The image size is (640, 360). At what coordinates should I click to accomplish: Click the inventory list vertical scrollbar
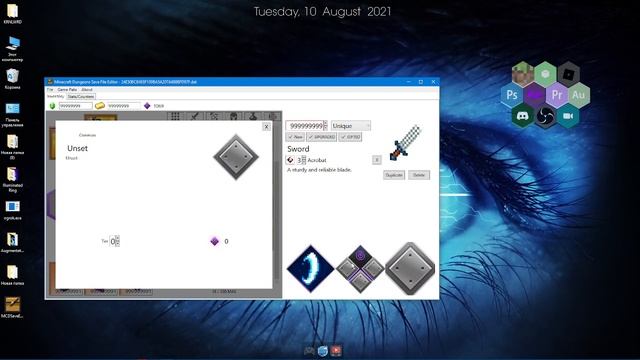point(277,200)
